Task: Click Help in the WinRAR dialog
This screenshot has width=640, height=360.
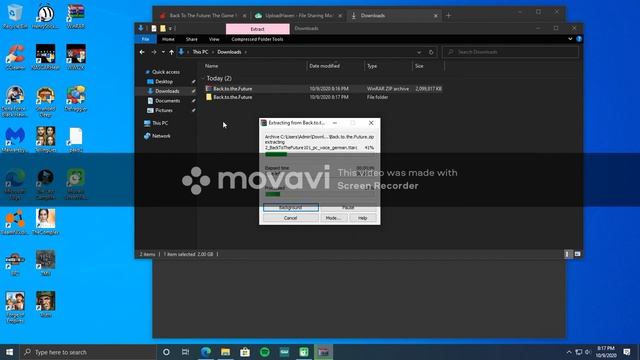Action: click(362, 218)
